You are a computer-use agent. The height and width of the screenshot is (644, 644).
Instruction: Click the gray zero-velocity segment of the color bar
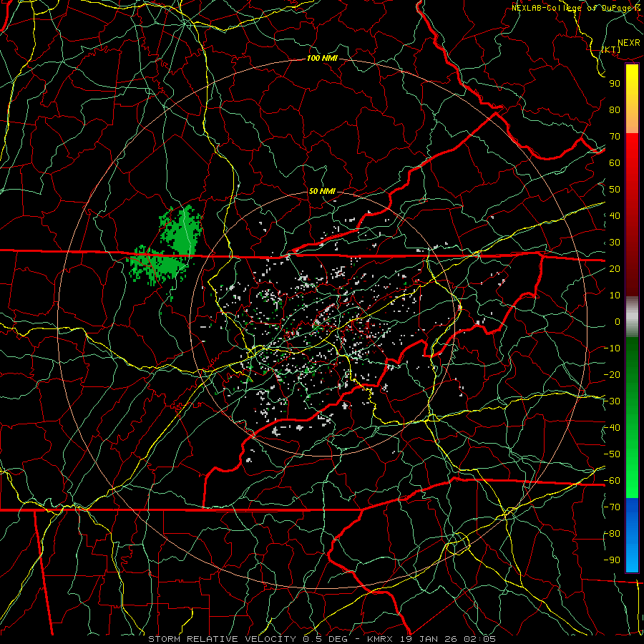[632, 317]
